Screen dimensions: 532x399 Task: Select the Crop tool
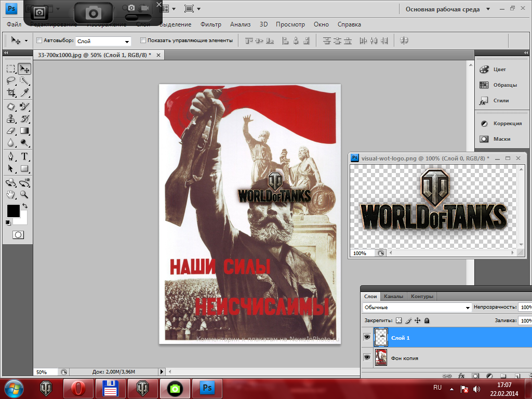pos(11,92)
